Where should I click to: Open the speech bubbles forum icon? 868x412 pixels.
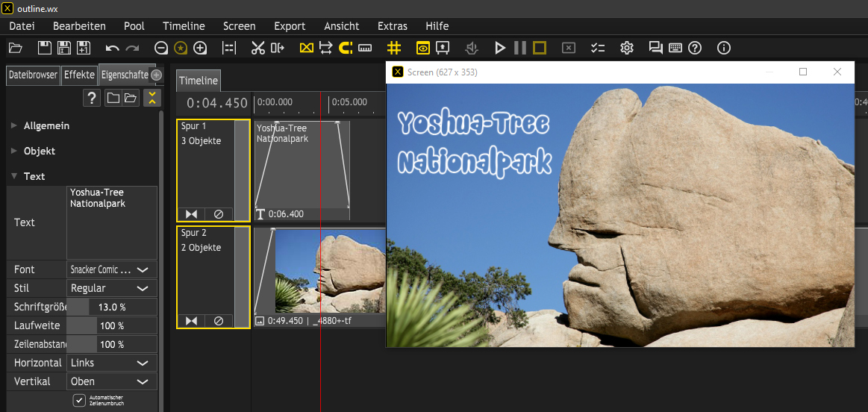point(656,49)
